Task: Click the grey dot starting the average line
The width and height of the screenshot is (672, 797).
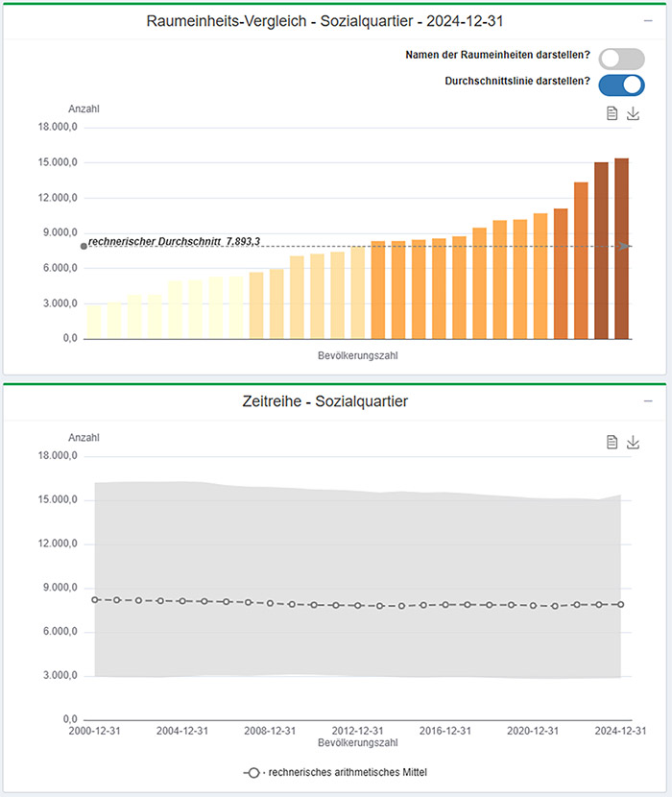Action: coord(84,247)
